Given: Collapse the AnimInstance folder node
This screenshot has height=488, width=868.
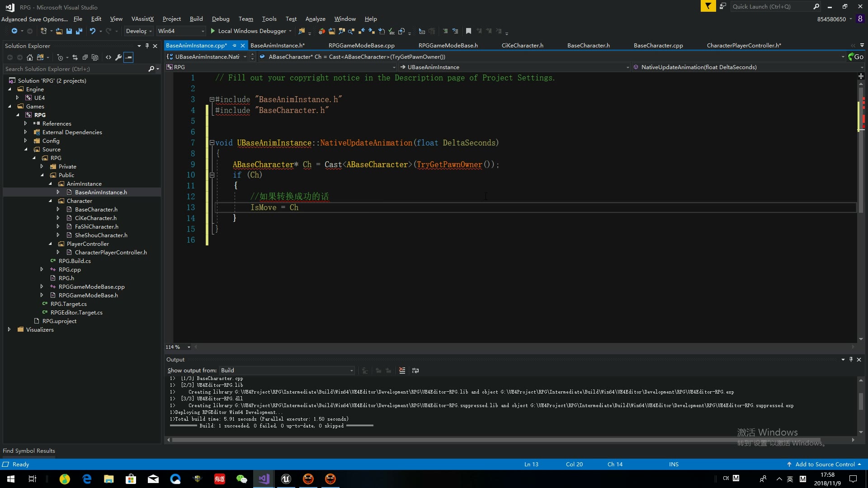Looking at the screenshot, I should click(51, 183).
